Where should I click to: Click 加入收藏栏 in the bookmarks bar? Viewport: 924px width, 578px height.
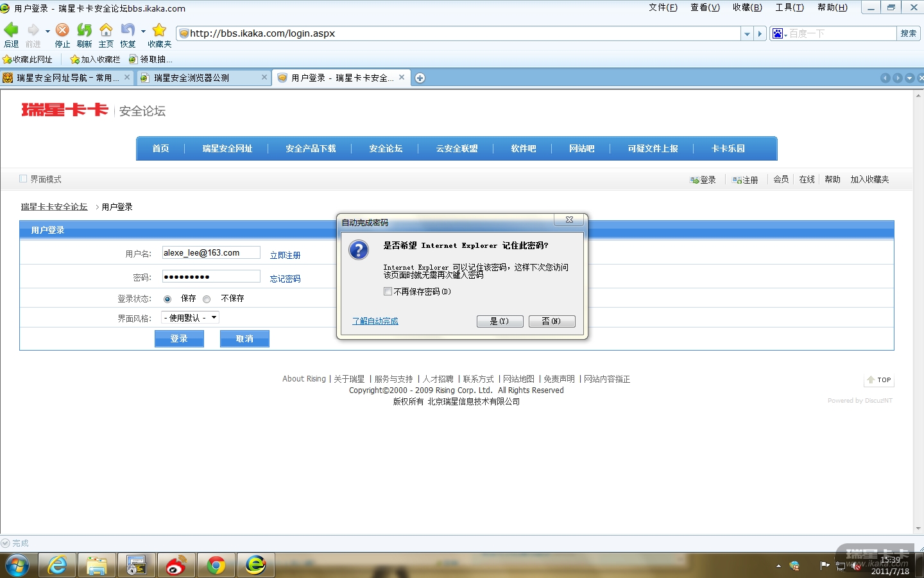tap(95, 60)
